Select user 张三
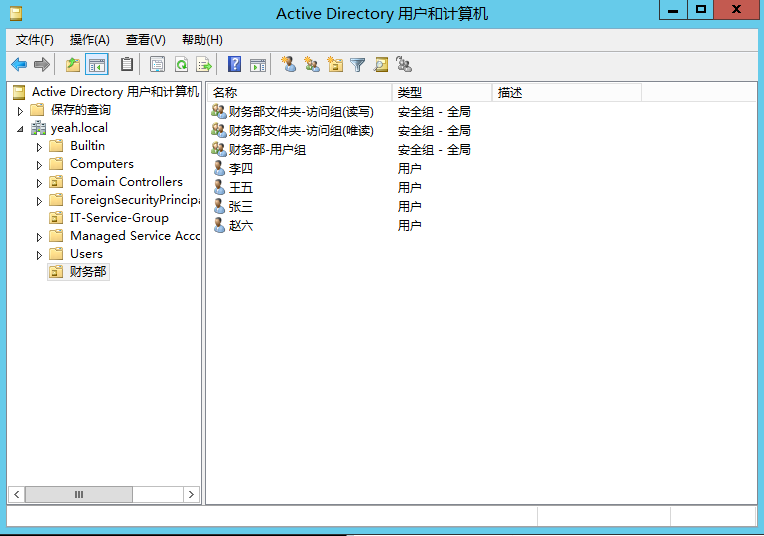Viewport: 764px width, 536px height. pyautogui.click(x=241, y=207)
